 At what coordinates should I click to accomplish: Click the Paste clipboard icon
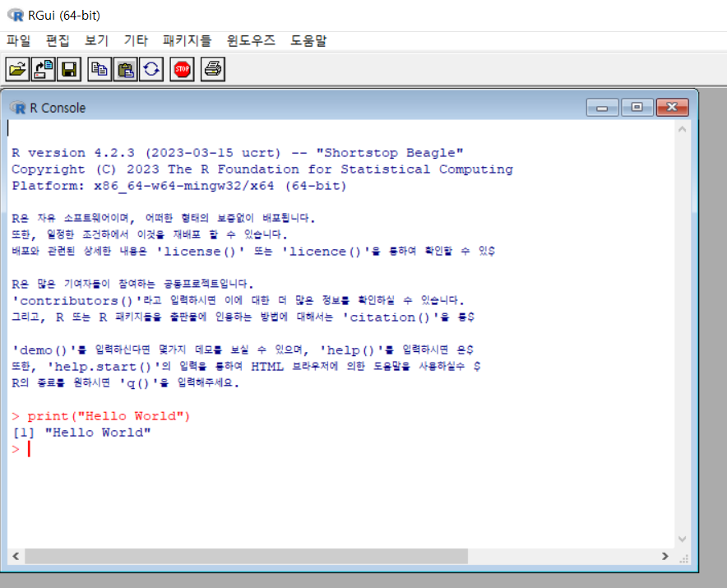126,70
